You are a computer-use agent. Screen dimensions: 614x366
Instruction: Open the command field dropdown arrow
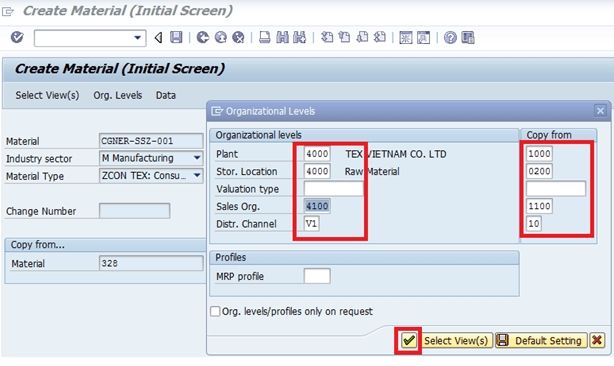coord(137,38)
